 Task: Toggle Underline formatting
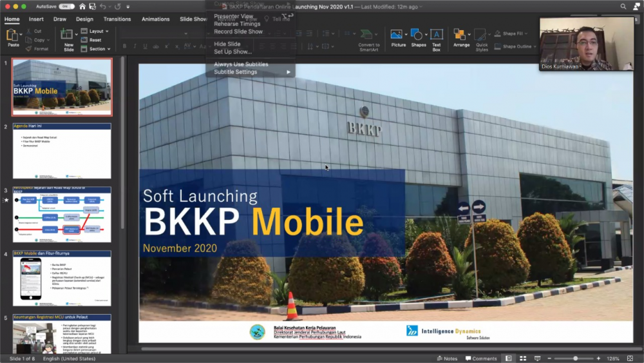[145, 46]
